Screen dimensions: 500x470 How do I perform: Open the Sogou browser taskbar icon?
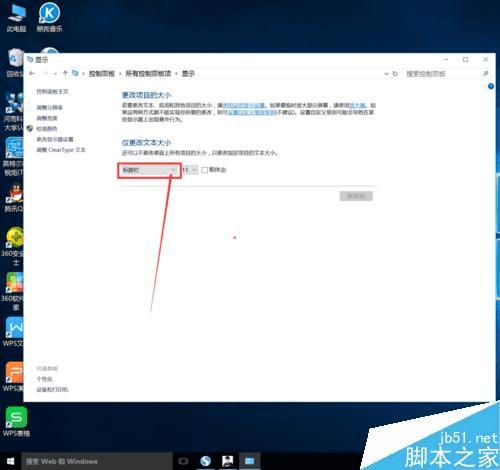coord(205,461)
